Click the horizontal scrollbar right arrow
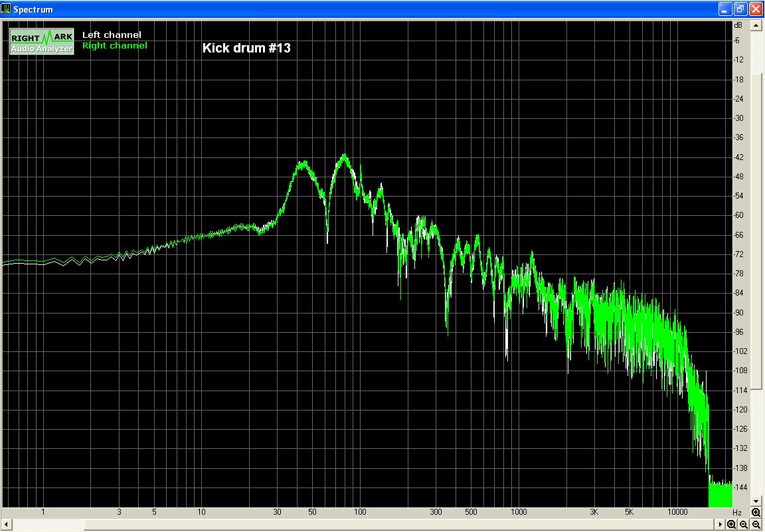Viewport: 765px width, 532px height. 720,525
